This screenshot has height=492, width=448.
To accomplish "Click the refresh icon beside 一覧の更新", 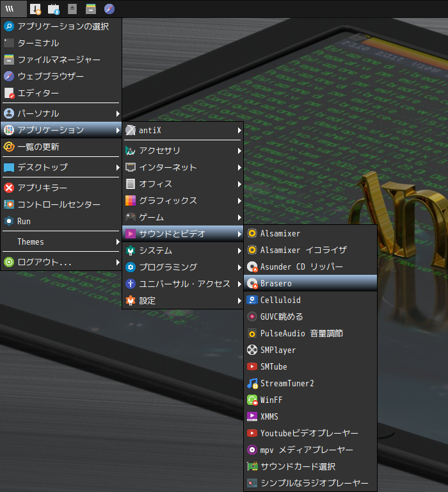I will tap(9, 147).
